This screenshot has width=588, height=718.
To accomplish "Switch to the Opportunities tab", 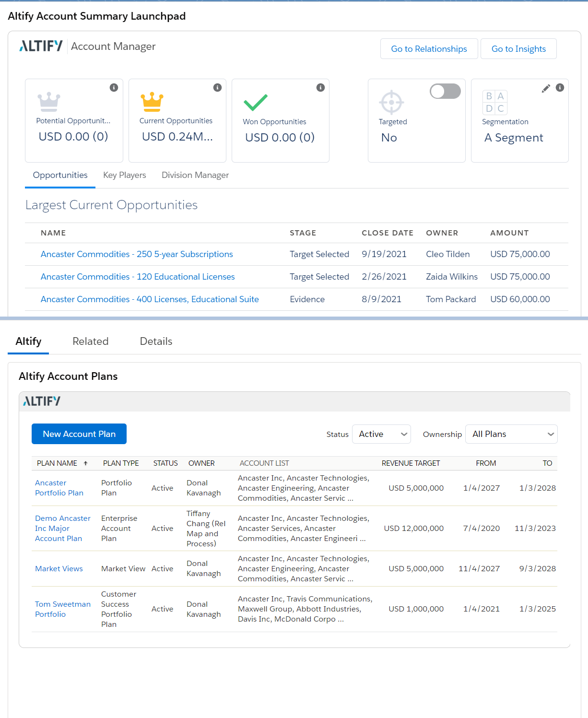I will click(60, 175).
